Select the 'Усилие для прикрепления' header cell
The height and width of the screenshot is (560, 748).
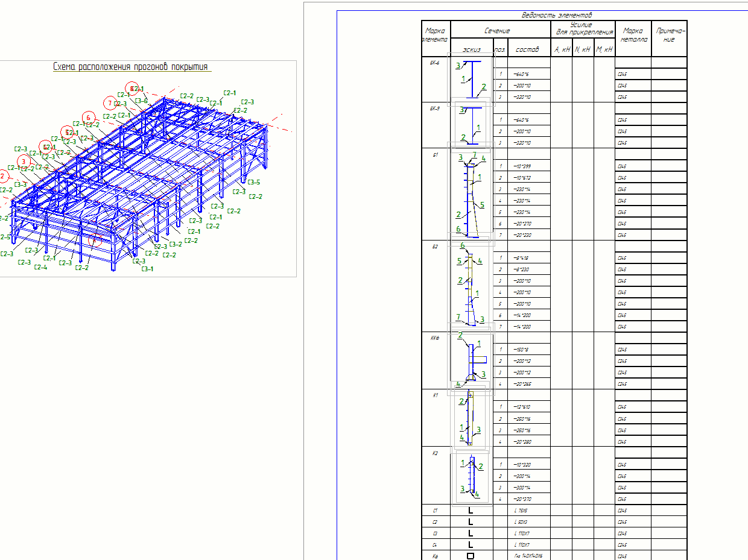tap(582, 29)
